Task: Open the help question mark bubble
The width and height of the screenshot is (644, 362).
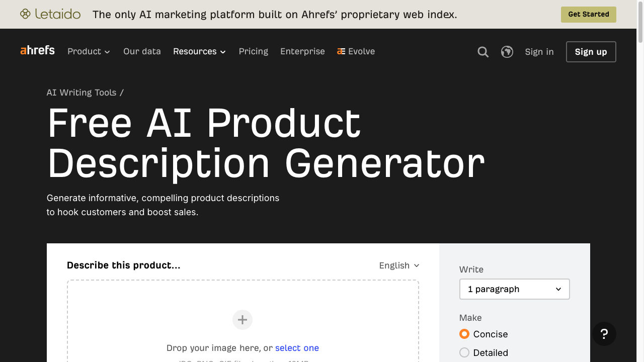Action: tap(604, 334)
